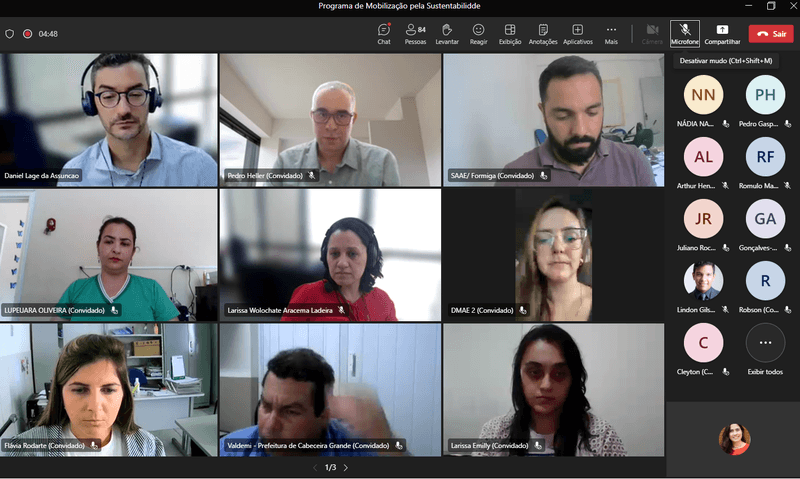Viewport: 800px width, 479px height.
Task: Expand participants with Exibir todos
Action: pos(765,343)
